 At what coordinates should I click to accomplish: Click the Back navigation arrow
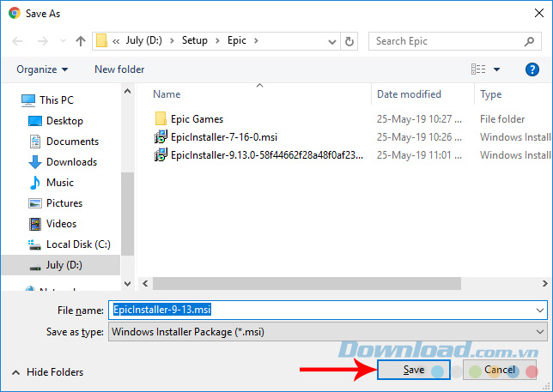click(17, 41)
